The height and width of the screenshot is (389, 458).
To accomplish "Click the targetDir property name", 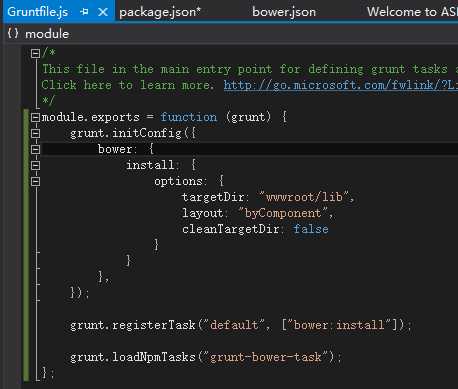I will 213,197.
